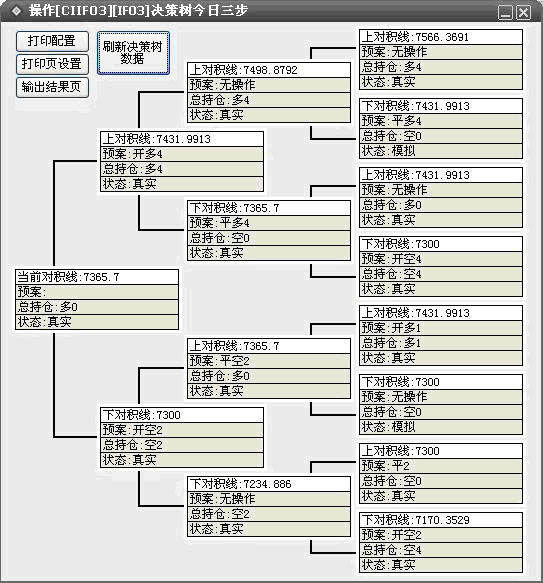Click the 输出结果页 button

click(52, 87)
